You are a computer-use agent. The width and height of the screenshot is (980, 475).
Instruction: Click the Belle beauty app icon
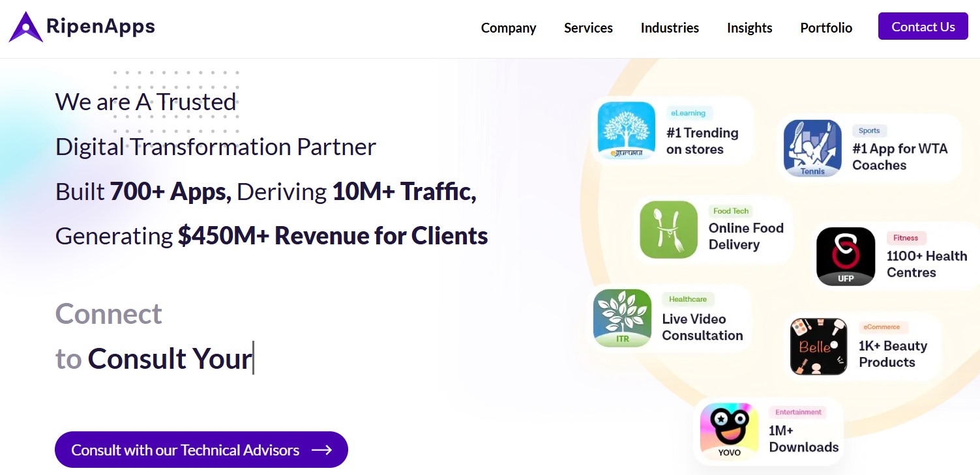coord(818,346)
